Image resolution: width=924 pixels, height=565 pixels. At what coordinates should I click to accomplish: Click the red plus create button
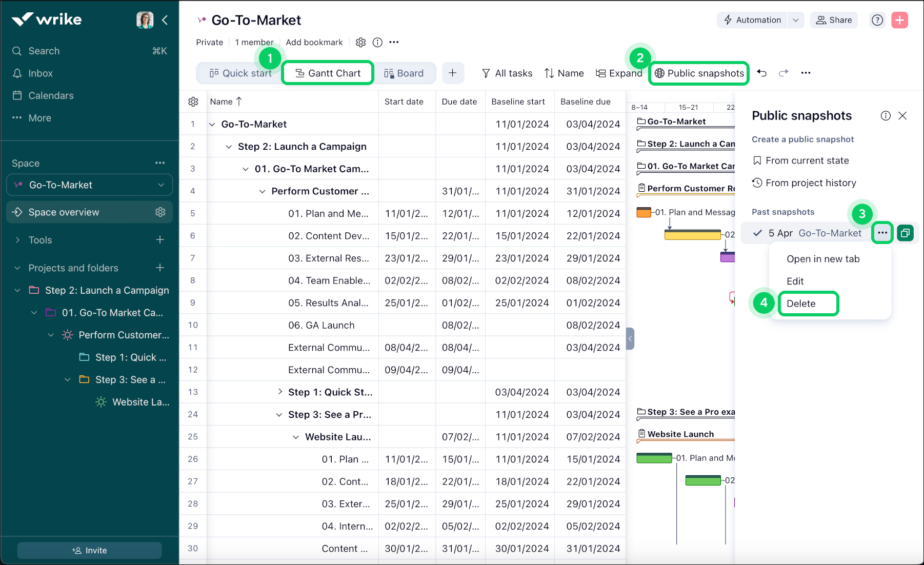click(900, 20)
